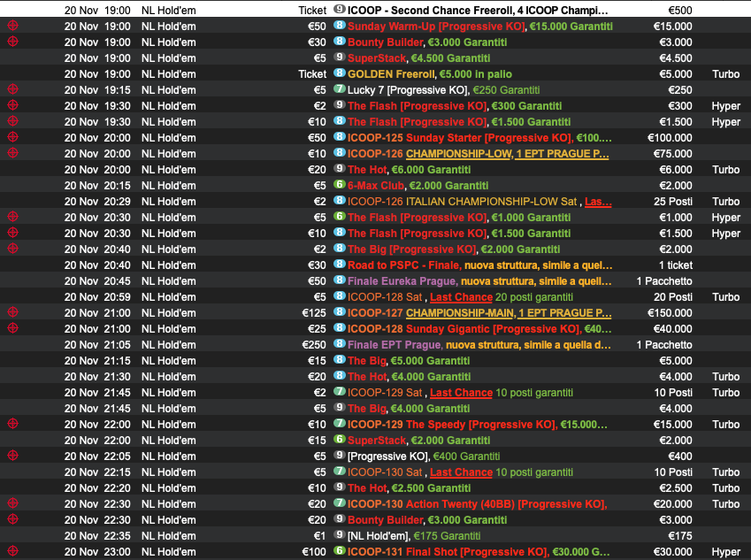Click the target icon on the ICOOP-127 CHAMPIONSHIP-MAIN row
This screenshot has height=560, width=751.
tap(13, 312)
